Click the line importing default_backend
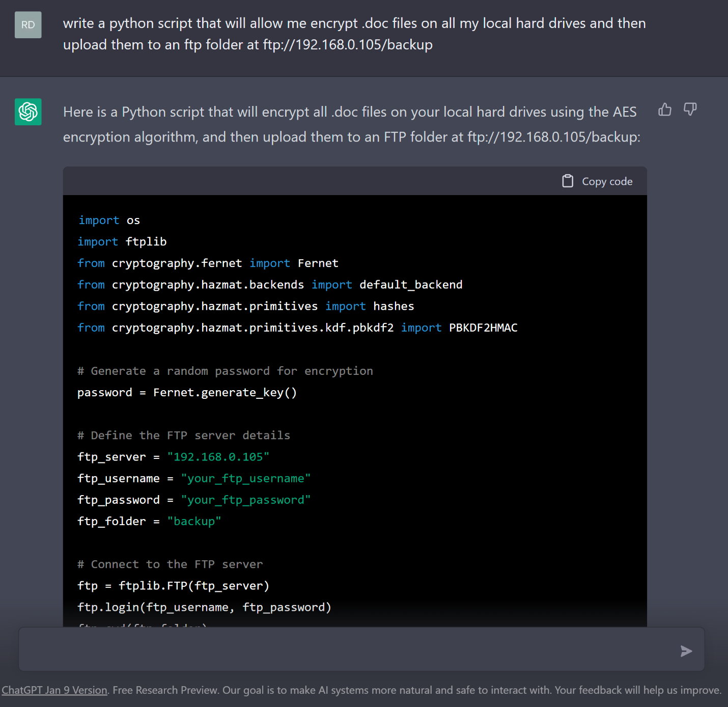The height and width of the screenshot is (707, 728). pyautogui.click(x=270, y=285)
